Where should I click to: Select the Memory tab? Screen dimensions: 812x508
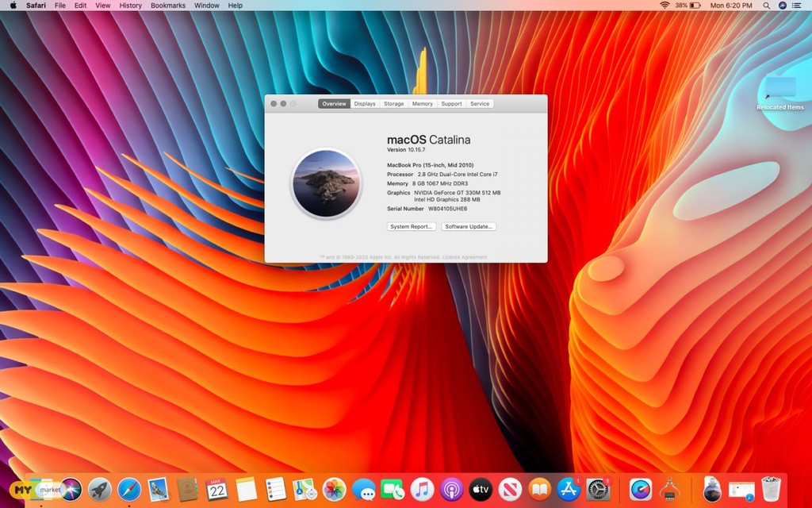(x=422, y=104)
